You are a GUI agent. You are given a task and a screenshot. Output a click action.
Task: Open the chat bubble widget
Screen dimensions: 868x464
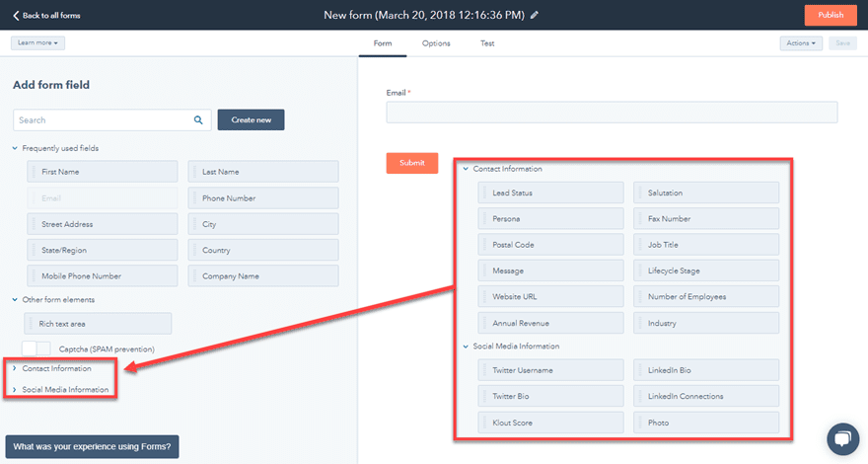842,439
